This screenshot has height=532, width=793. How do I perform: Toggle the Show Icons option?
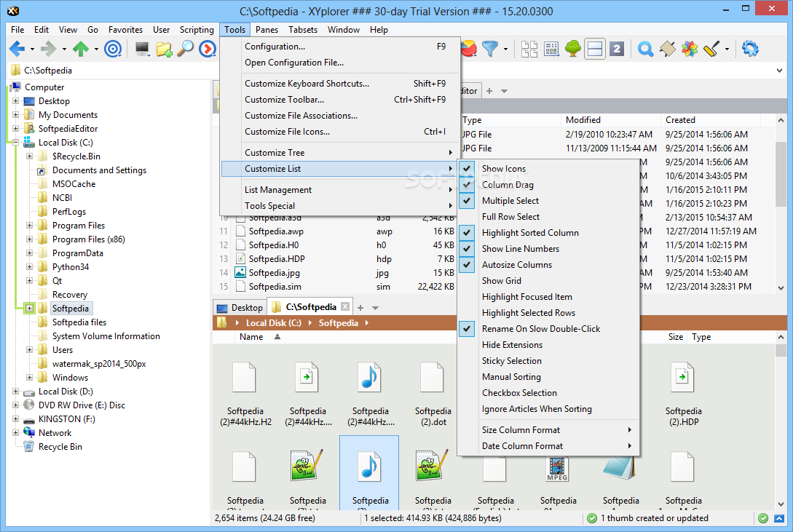548,169
